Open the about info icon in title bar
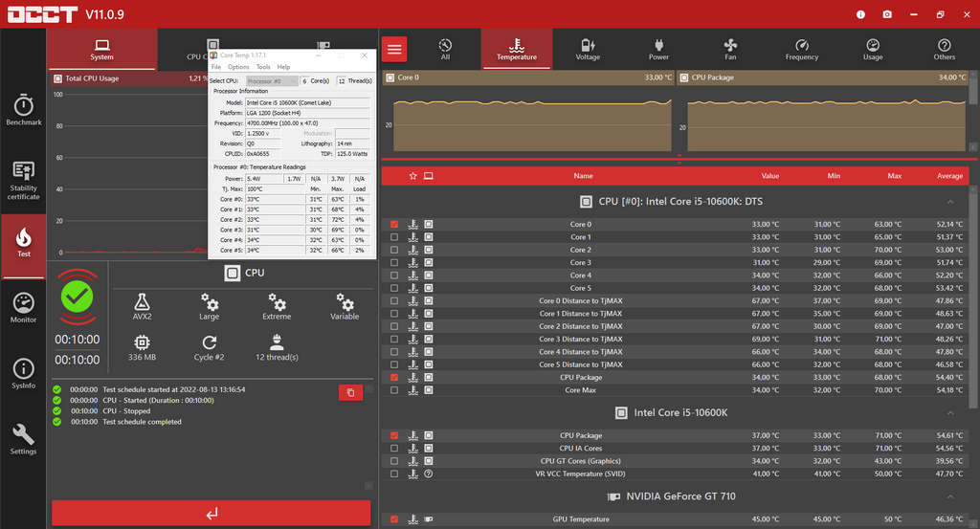 pyautogui.click(x=860, y=14)
